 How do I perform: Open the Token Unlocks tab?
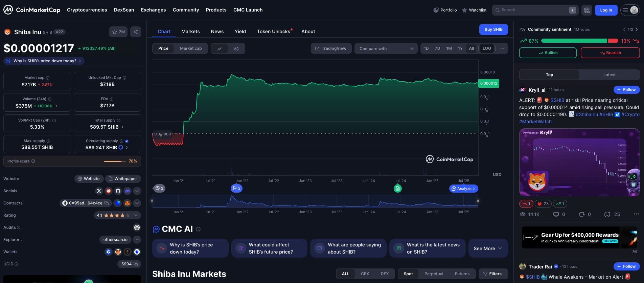pyautogui.click(x=274, y=31)
